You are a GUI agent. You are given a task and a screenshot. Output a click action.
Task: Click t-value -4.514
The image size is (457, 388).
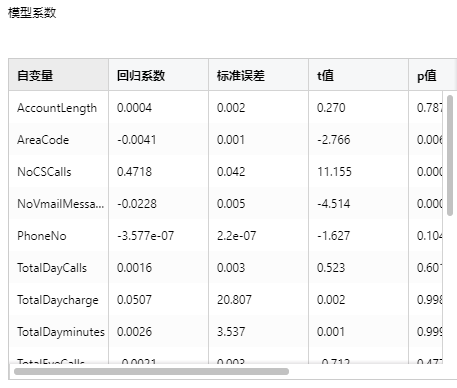tap(334, 204)
